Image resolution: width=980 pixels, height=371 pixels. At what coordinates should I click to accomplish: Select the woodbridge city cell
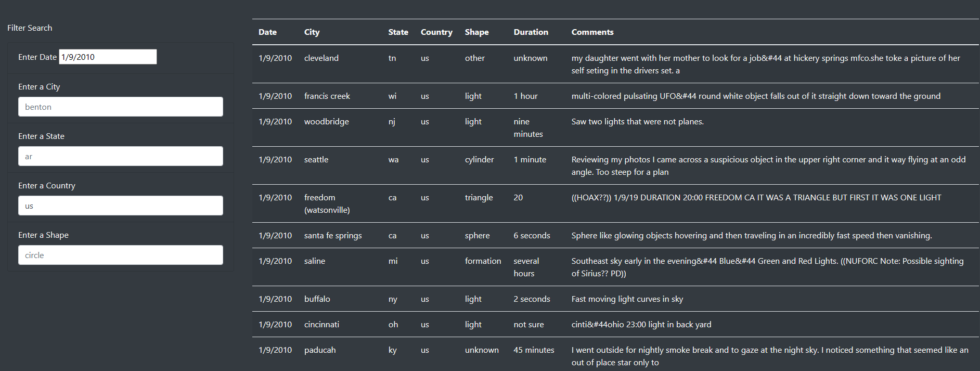click(327, 122)
